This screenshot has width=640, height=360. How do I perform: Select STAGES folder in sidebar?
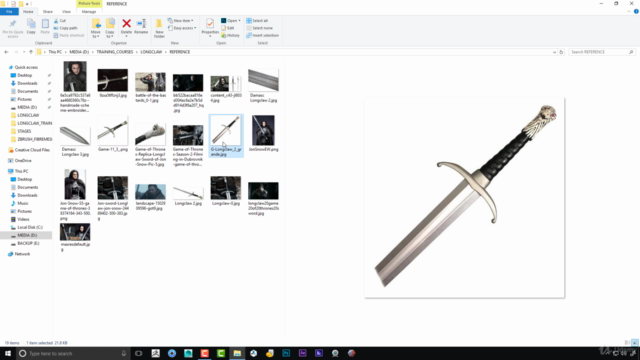point(24,131)
